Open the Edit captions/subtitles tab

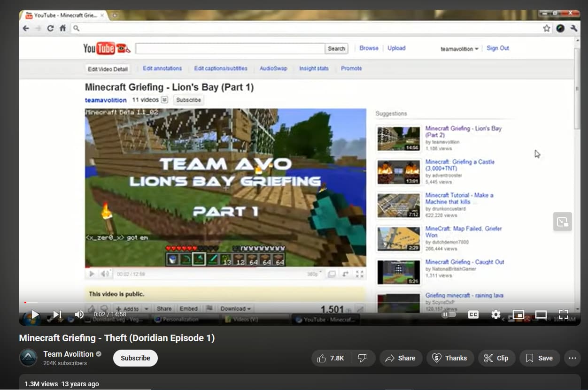click(221, 69)
